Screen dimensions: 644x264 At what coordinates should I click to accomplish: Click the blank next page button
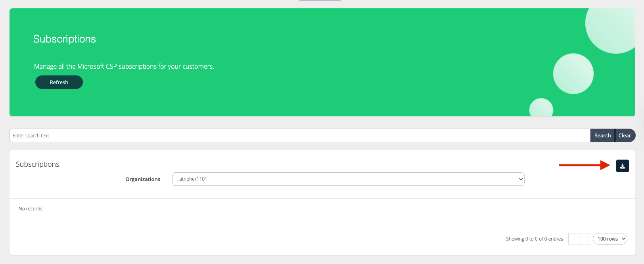[585, 239]
